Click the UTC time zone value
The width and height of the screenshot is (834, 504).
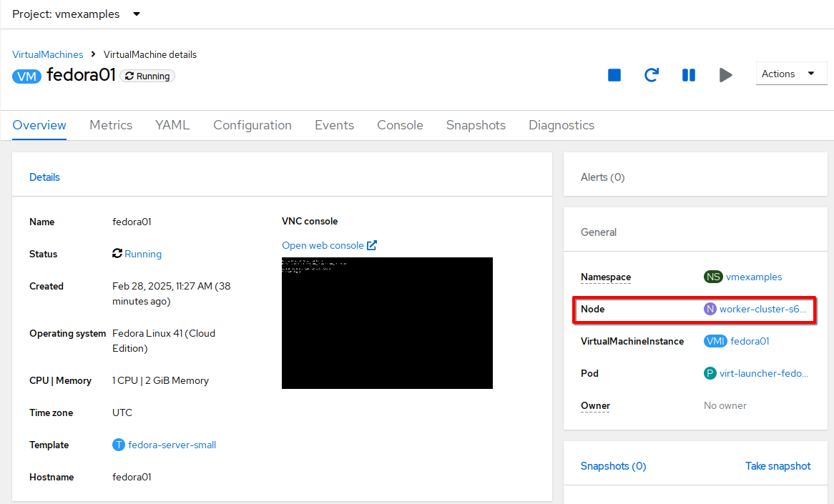pos(122,412)
